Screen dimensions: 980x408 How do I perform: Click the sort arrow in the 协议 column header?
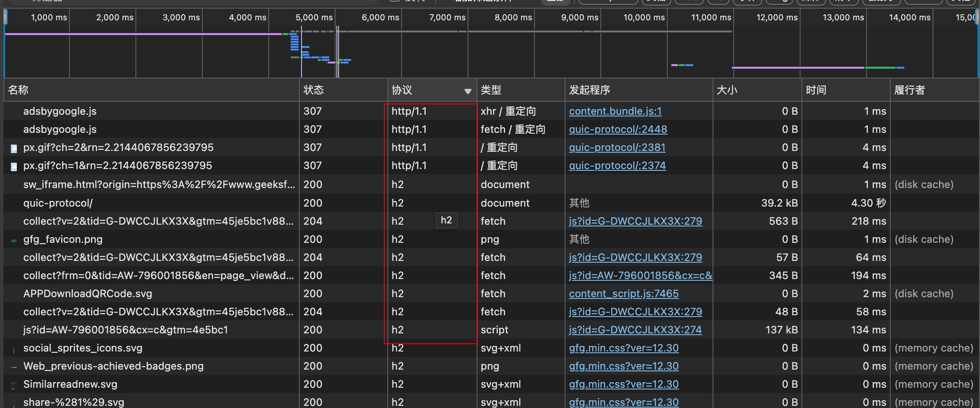point(468,91)
